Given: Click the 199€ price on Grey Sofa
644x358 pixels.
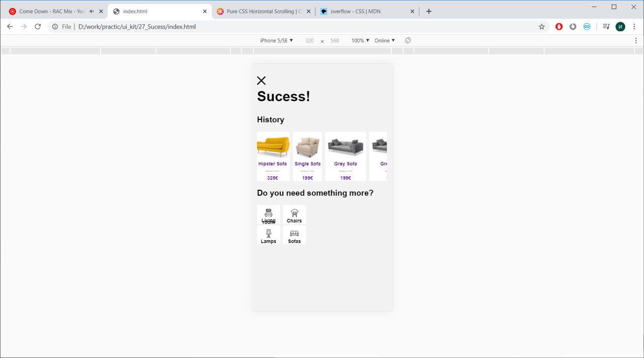Looking at the screenshot, I should [x=346, y=178].
